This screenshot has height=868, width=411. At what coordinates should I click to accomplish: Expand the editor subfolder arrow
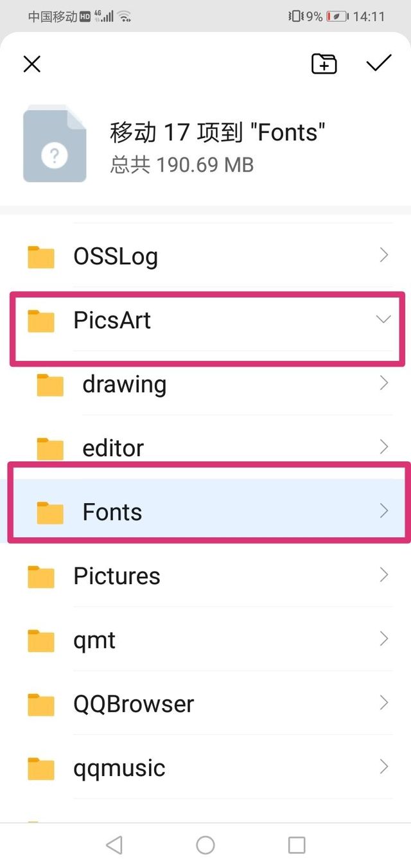[384, 447]
